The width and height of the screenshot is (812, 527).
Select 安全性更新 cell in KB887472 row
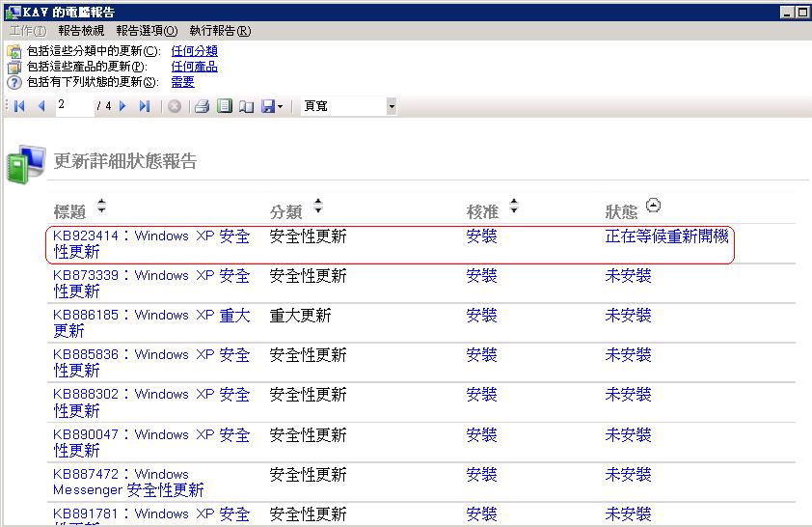(309, 475)
